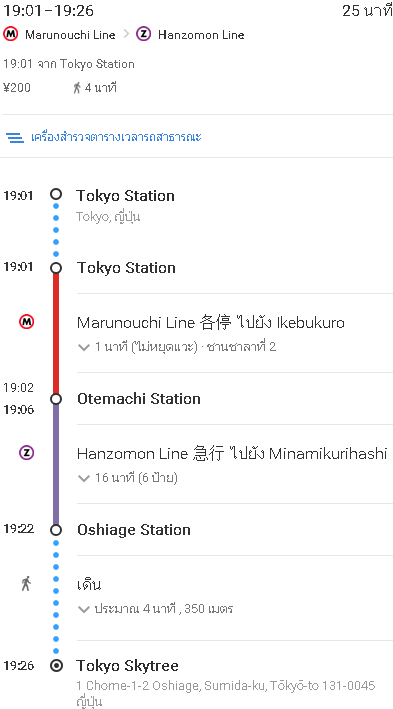Viewport: 393px width, 709px height.
Task: Click the purple Hanzomon Line icon in header
Action: pos(143,34)
